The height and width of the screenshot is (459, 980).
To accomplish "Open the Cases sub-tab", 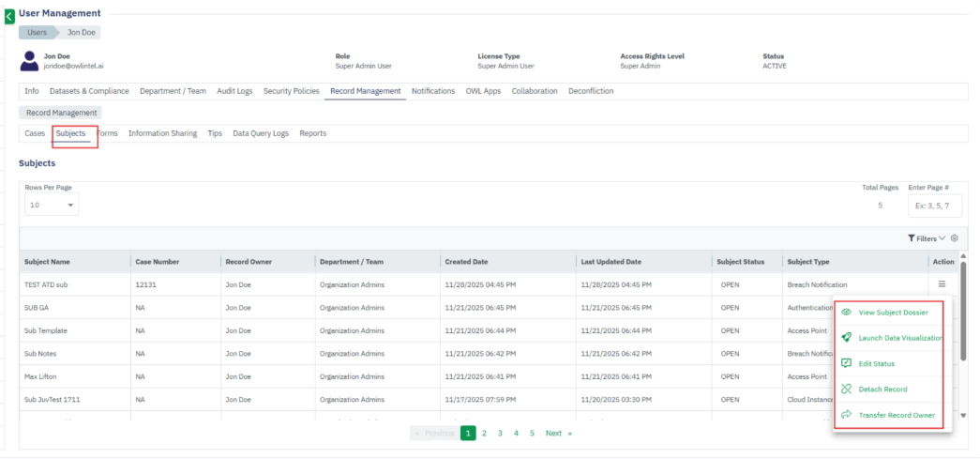I will tap(35, 133).
